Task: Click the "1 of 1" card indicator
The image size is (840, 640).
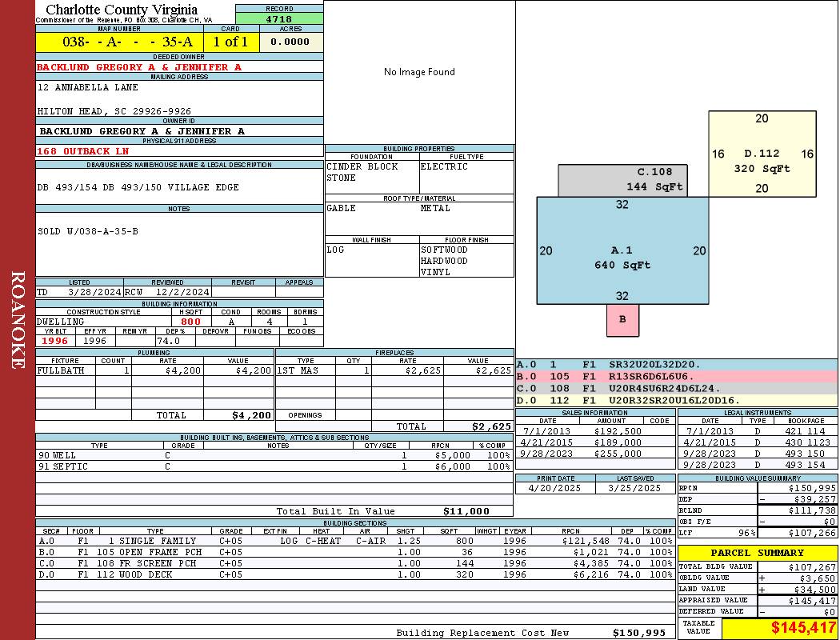Action: point(230,42)
